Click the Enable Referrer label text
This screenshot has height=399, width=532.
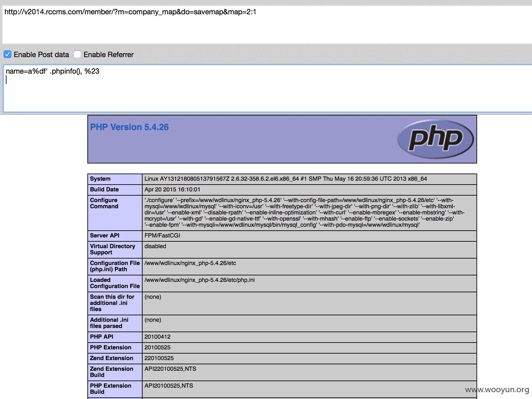[x=108, y=54]
